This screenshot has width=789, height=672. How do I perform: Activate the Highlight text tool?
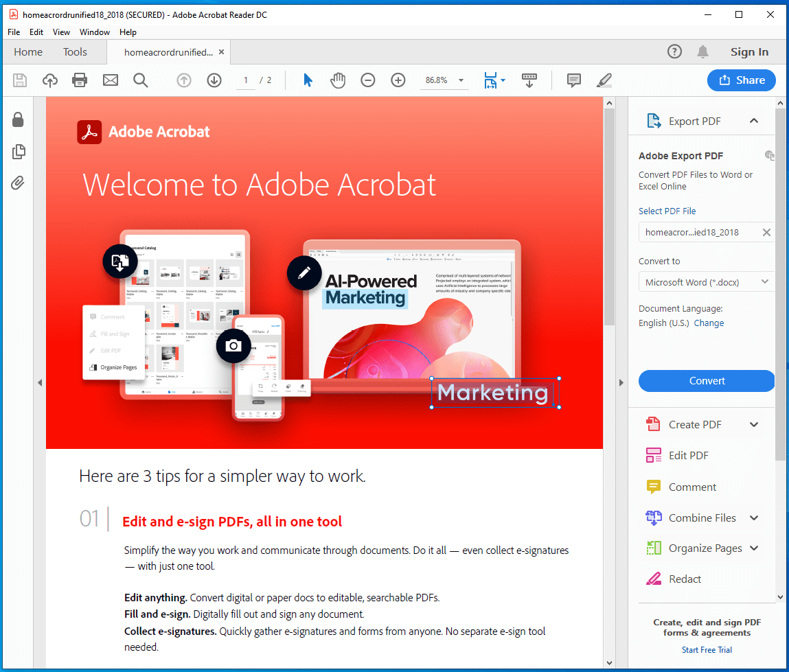(604, 80)
